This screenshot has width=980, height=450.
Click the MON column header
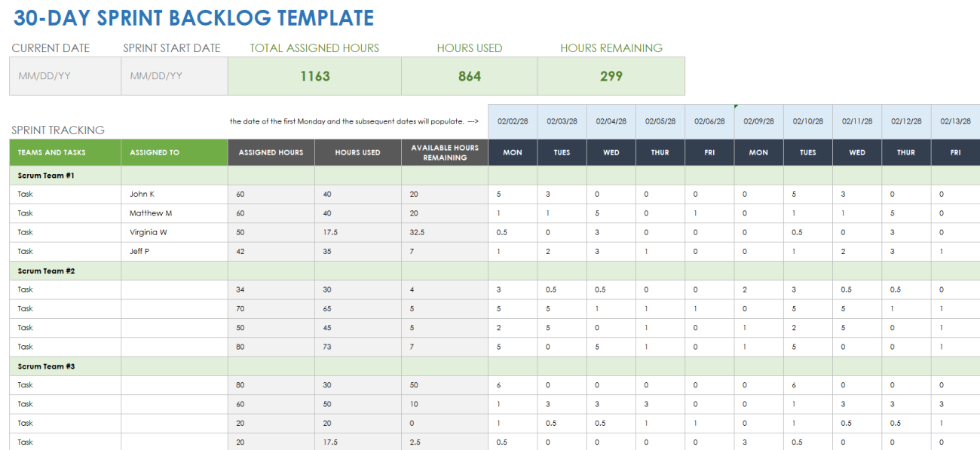pos(512,152)
